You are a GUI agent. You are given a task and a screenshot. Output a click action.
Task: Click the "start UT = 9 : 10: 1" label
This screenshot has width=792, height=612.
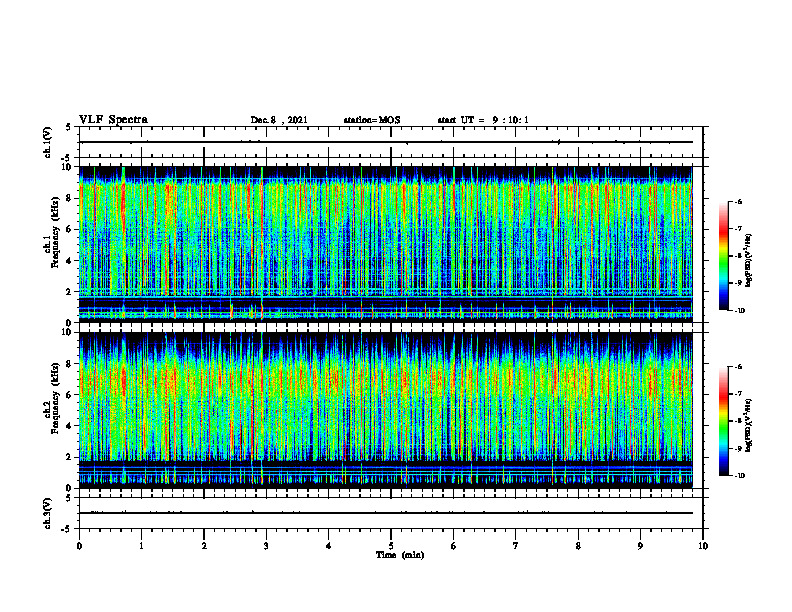[483, 120]
